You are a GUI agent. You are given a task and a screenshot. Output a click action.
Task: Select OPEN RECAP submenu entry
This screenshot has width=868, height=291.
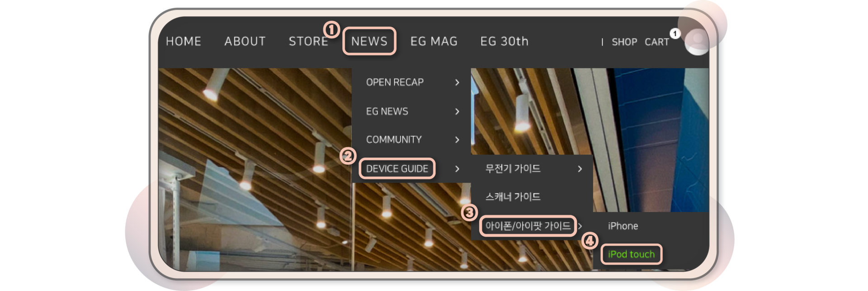pos(395,82)
